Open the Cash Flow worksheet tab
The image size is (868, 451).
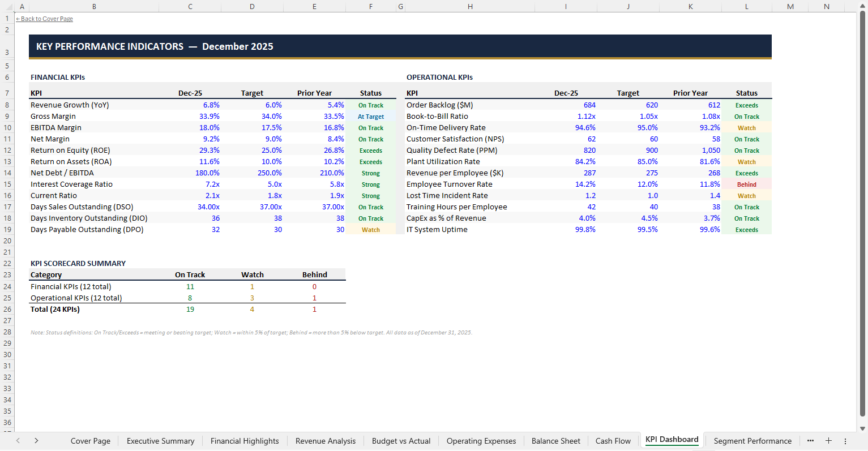[x=613, y=441]
